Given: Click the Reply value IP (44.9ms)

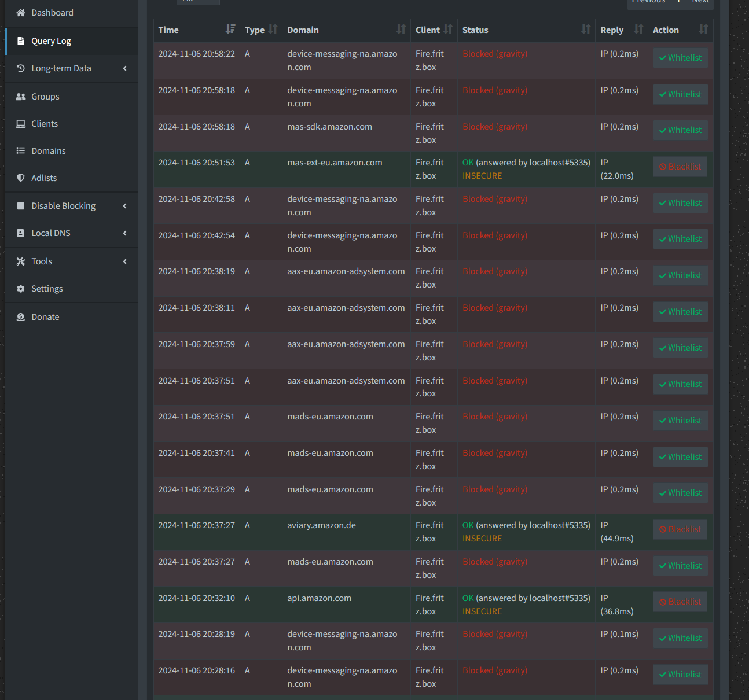Looking at the screenshot, I should click(617, 532).
